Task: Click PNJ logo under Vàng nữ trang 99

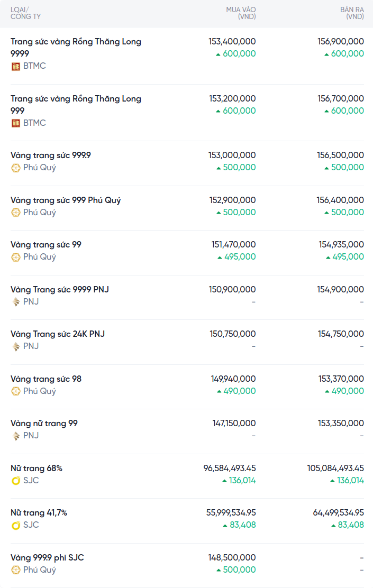Action: click(16, 436)
